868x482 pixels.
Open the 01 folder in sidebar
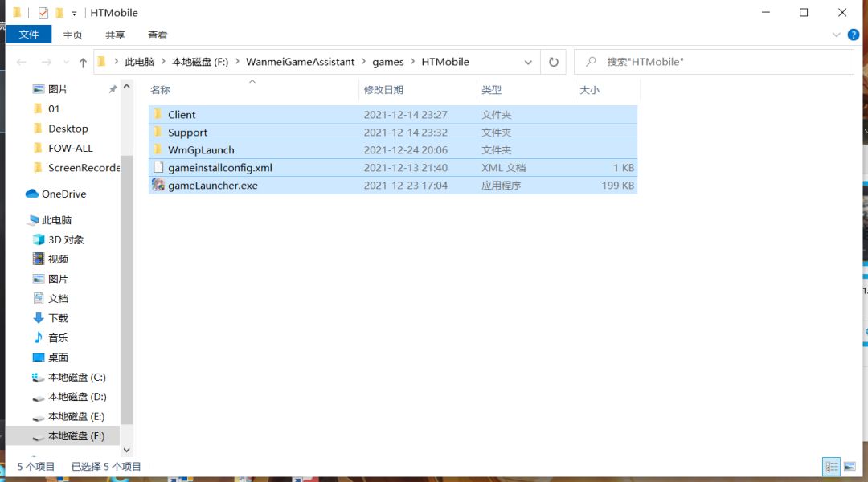(54, 109)
